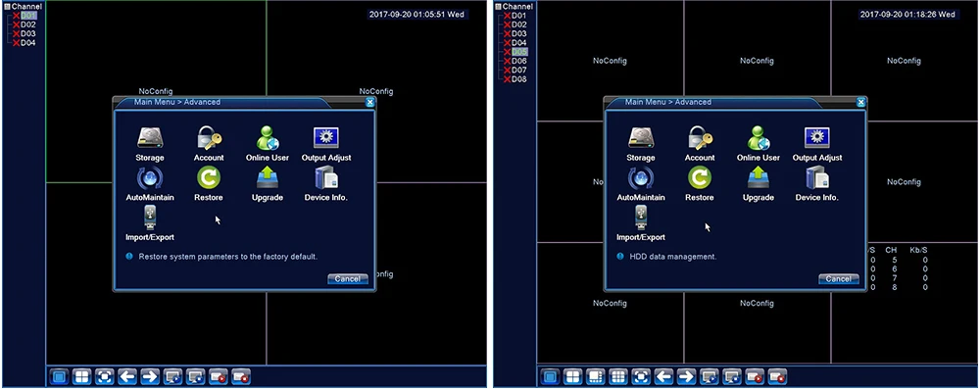980x389 pixels.
Task: Open Upgrade in the right Advanced menu
Action: (759, 184)
